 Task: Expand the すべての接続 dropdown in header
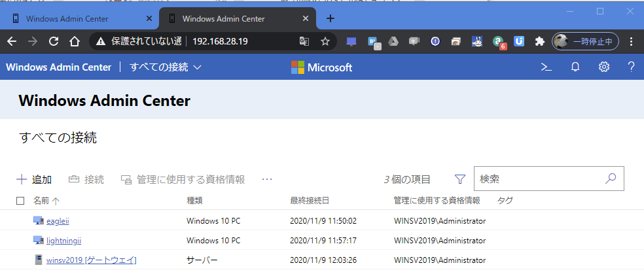pyautogui.click(x=166, y=67)
